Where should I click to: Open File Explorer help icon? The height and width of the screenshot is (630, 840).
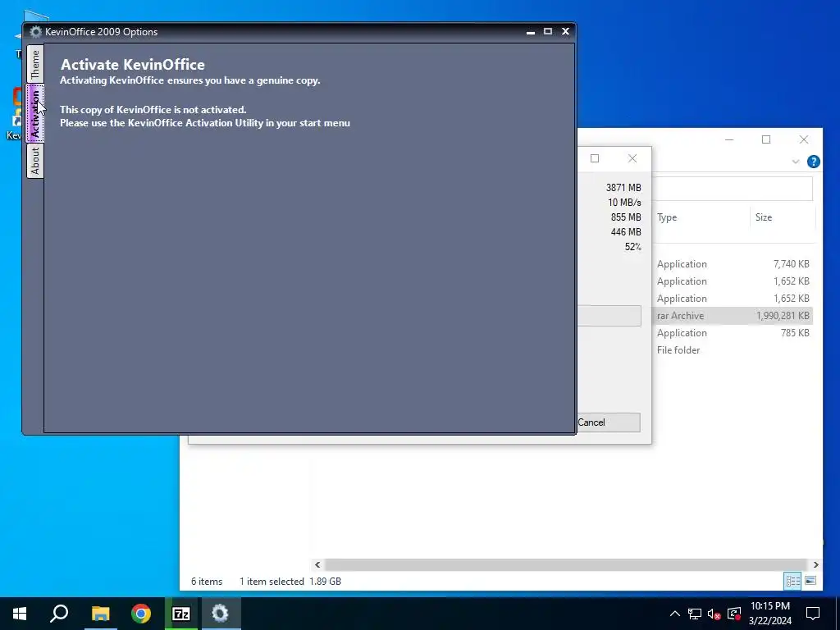(813, 162)
